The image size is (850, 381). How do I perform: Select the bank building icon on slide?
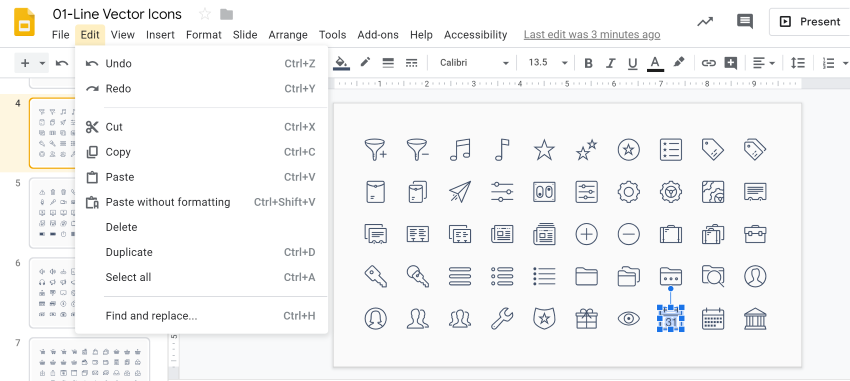coord(755,319)
